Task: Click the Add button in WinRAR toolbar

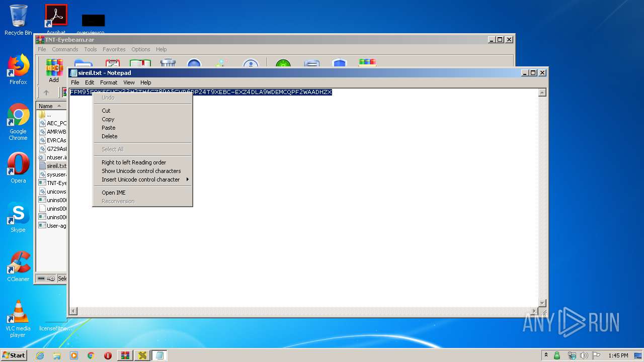Action: 54,70
